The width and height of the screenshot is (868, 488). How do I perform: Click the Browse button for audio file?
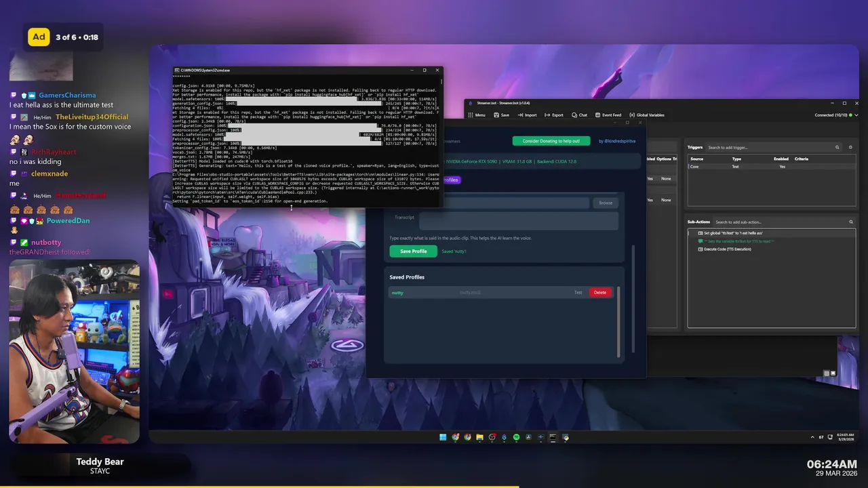[606, 203]
